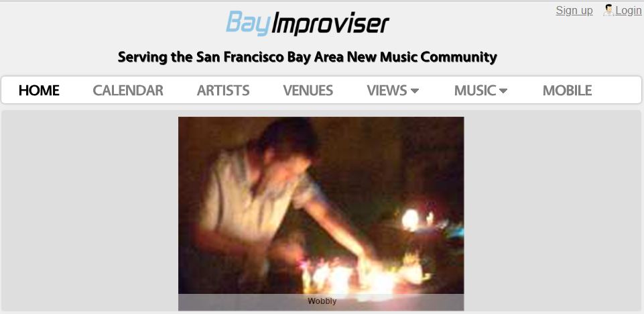Screen dimensions: 644x314
Task: Click the BayImproviser logo
Action: [307, 23]
